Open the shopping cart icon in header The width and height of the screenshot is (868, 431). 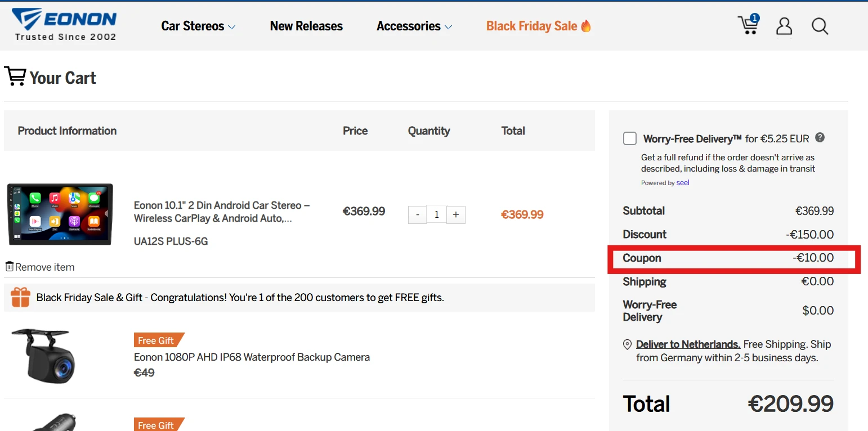pos(749,25)
